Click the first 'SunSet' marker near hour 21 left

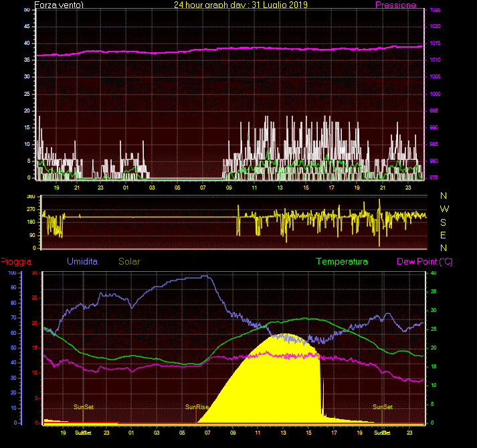[84, 407]
